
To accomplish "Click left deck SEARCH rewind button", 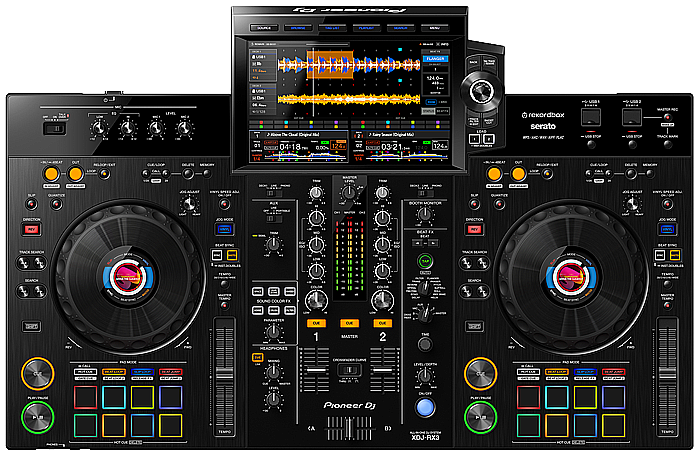I will point(23,291).
